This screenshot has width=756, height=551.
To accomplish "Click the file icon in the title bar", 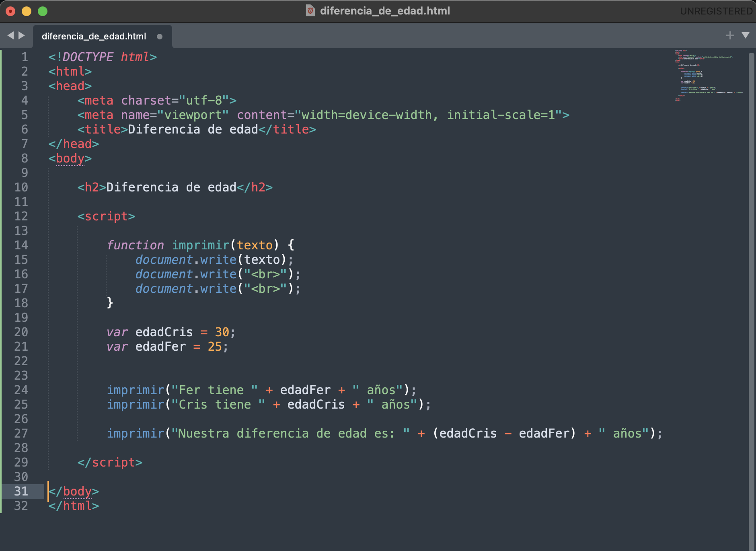I will 310,10.
